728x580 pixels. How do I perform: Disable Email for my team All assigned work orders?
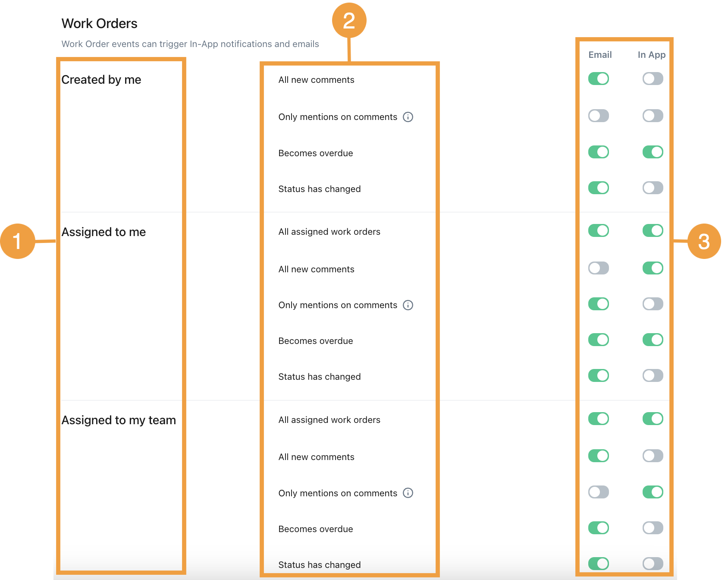pyautogui.click(x=599, y=419)
